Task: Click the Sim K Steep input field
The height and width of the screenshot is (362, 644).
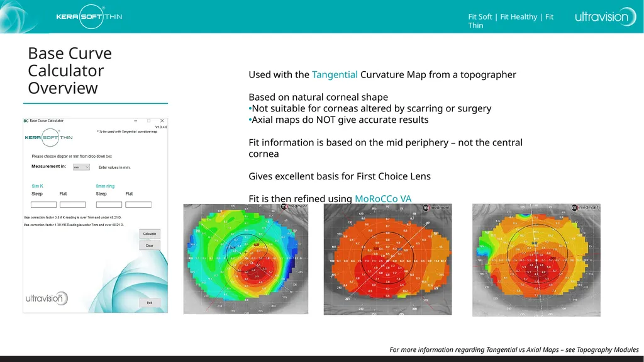Action: click(x=43, y=205)
